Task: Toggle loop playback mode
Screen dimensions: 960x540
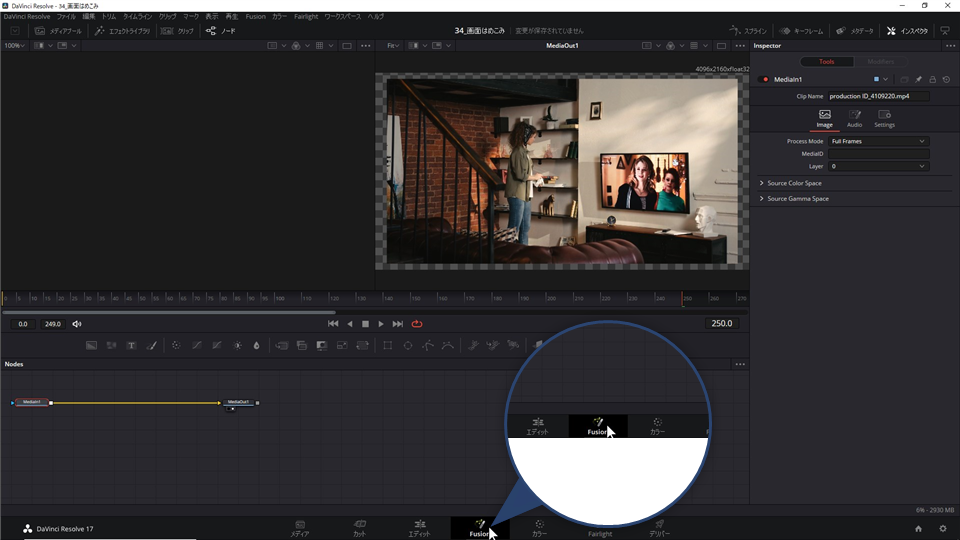Action: click(x=417, y=324)
